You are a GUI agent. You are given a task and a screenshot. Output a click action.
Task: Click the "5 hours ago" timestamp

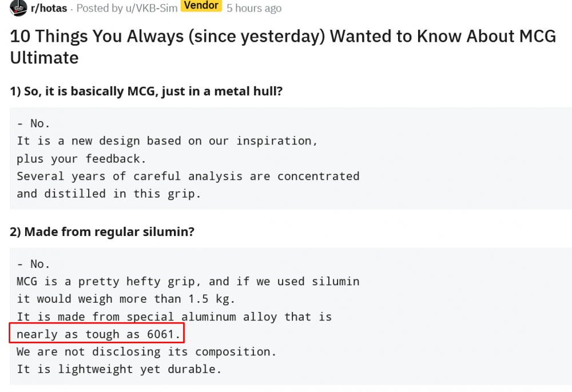point(254,9)
